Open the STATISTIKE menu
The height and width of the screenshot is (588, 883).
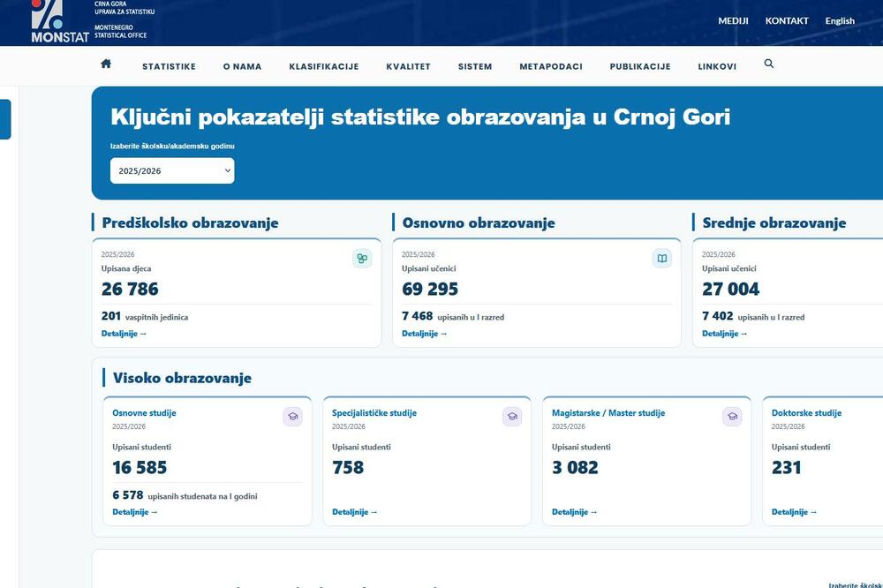coord(169,66)
